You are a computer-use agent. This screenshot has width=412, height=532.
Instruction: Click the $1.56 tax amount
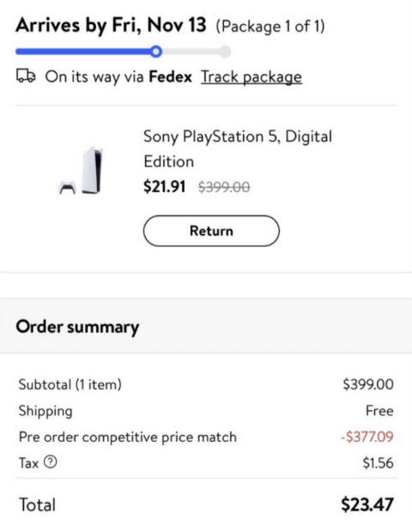[378, 462]
